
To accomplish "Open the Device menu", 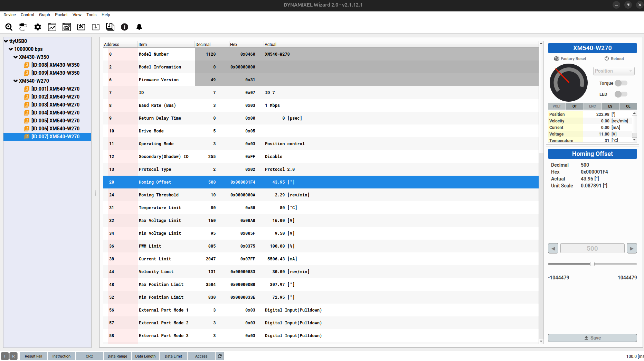I will click(x=10, y=15).
